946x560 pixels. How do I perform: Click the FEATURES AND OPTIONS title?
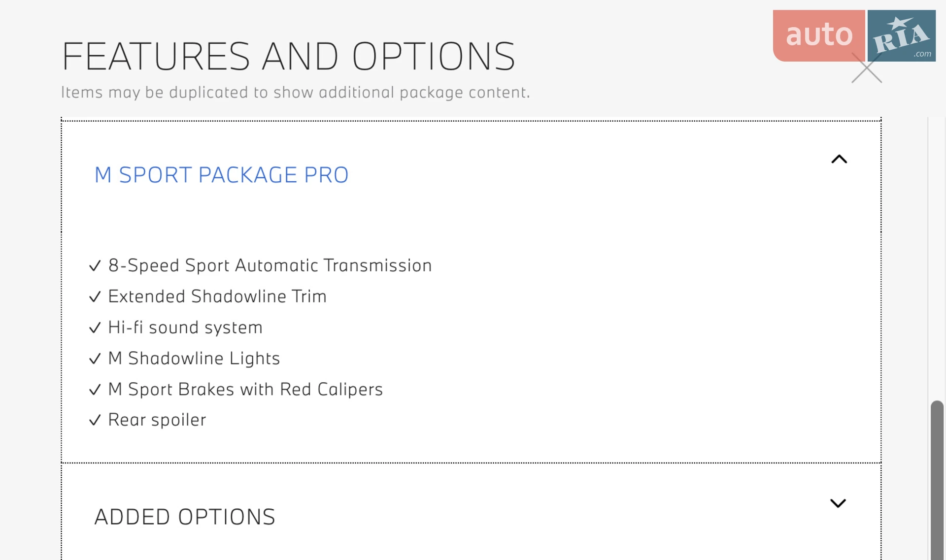288,56
